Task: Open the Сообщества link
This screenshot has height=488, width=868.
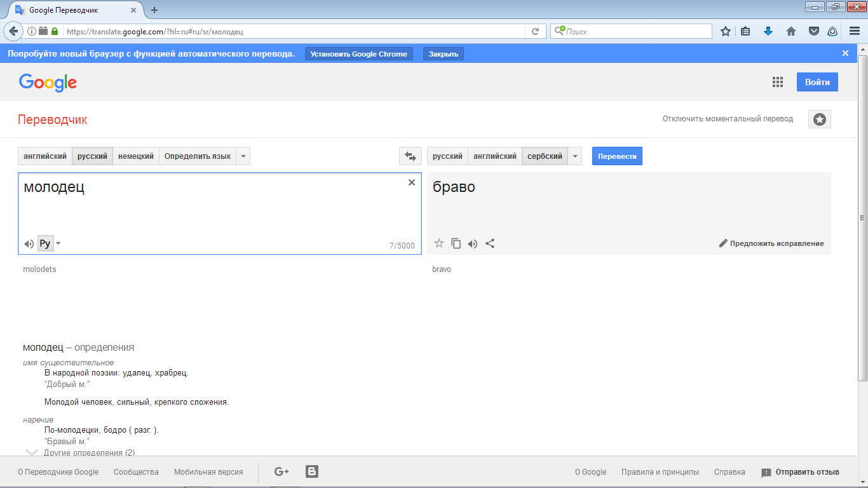Action: tap(136, 472)
